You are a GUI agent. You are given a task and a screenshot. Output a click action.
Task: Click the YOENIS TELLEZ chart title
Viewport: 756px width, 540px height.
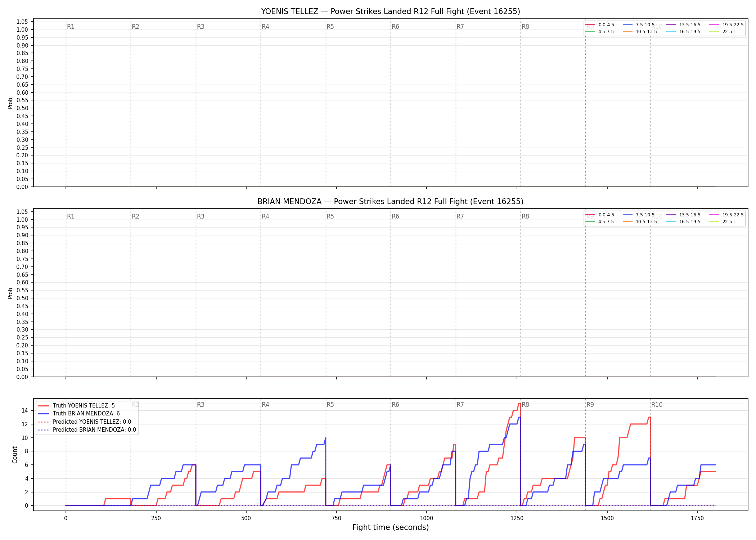pos(391,12)
